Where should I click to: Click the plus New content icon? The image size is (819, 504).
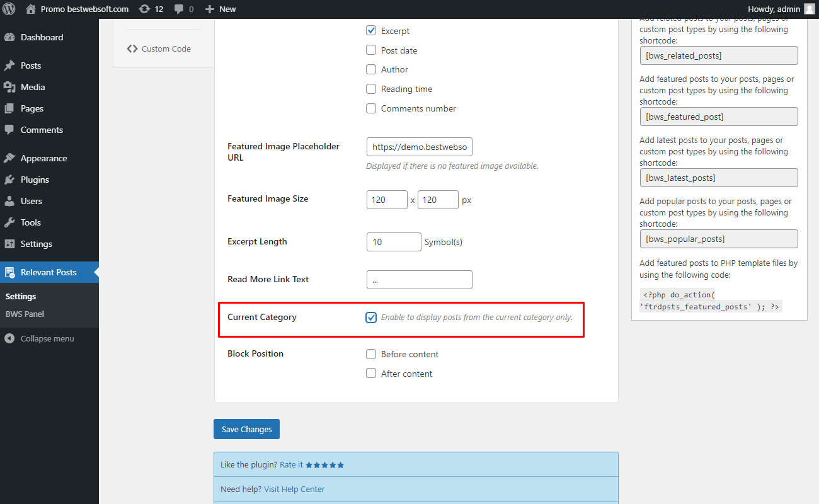210,9
